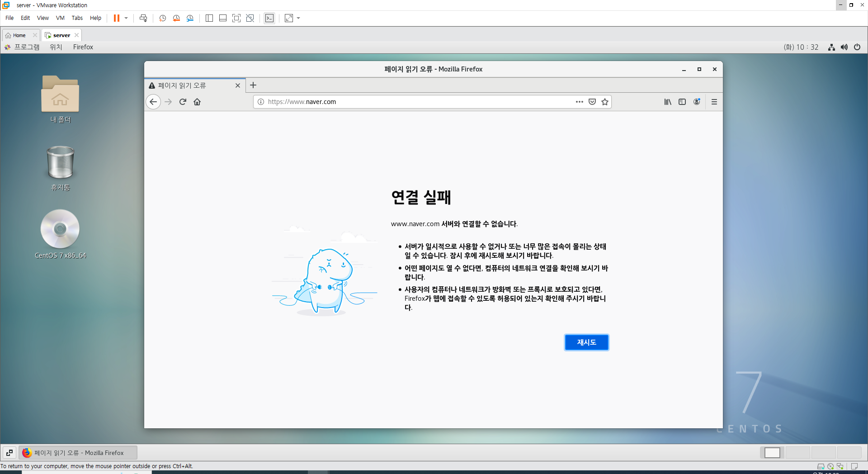Open the VMware Edit menu

pos(25,18)
